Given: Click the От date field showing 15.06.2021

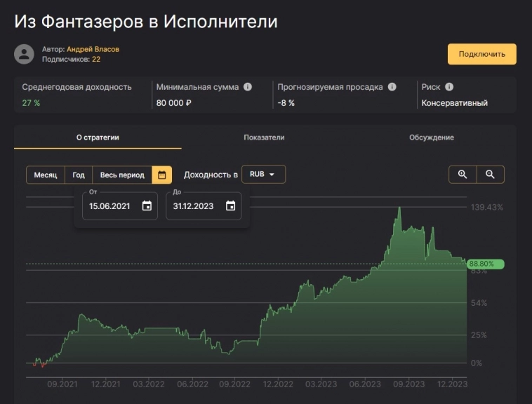Looking at the screenshot, I should 109,206.
